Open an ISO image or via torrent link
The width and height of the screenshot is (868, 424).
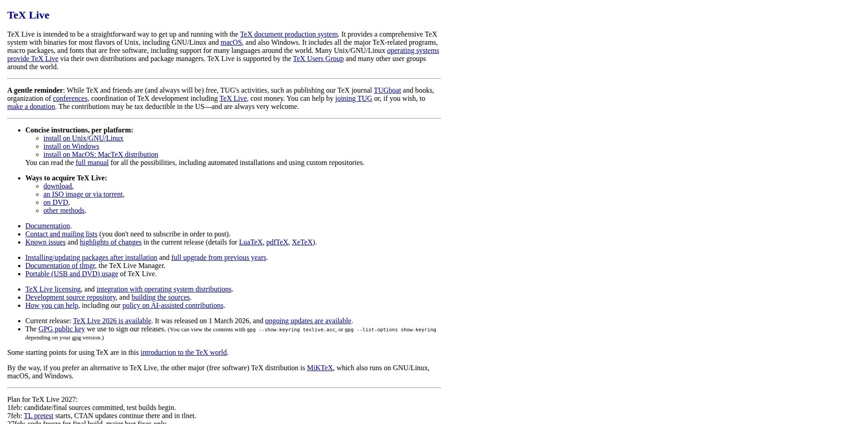tap(83, 194)
